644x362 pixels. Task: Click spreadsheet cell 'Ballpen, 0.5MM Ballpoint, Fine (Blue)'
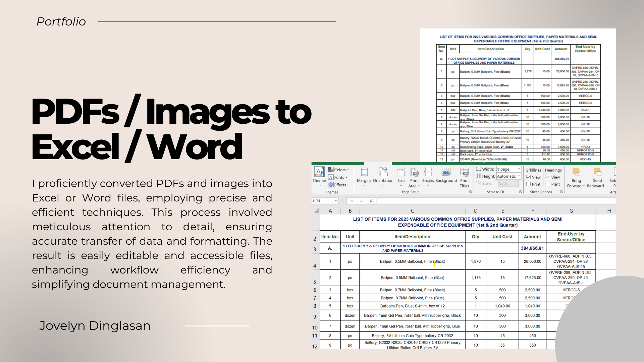tap(412, 278)
